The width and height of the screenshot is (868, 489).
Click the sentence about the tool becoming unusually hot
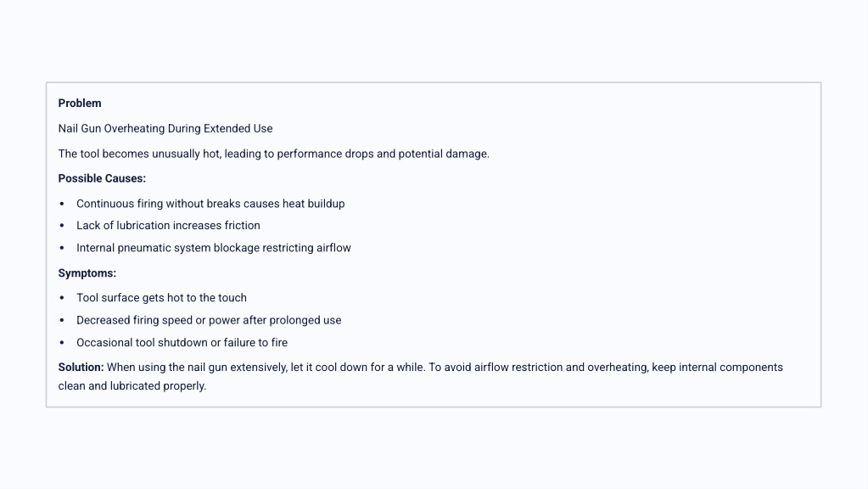[x=273, y=154]
